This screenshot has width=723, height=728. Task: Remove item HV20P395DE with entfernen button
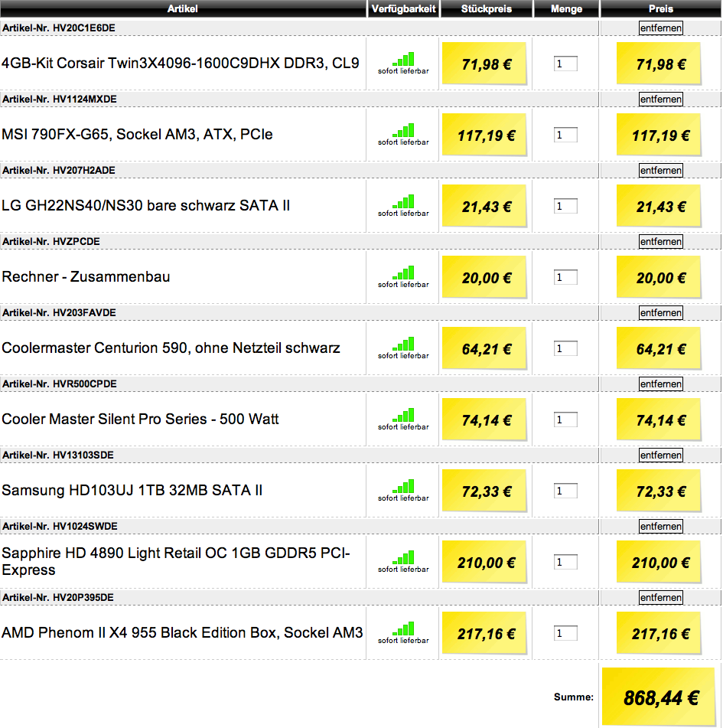tap(660, 598)
